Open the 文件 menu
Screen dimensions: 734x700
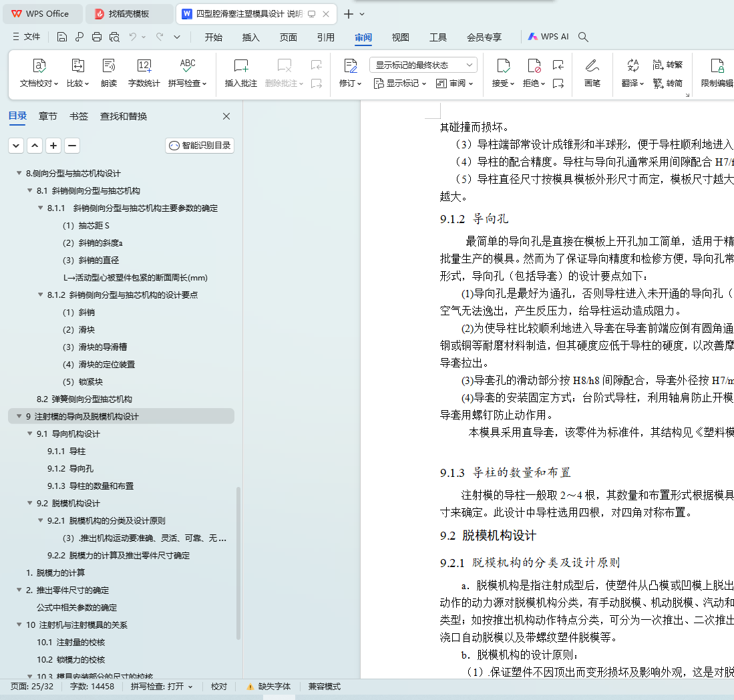tap(27, 37)
